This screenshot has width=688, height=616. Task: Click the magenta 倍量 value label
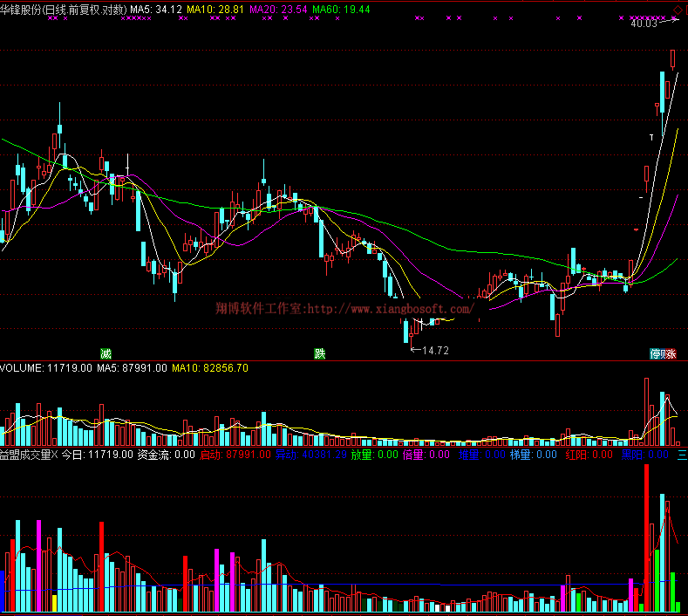427,455
